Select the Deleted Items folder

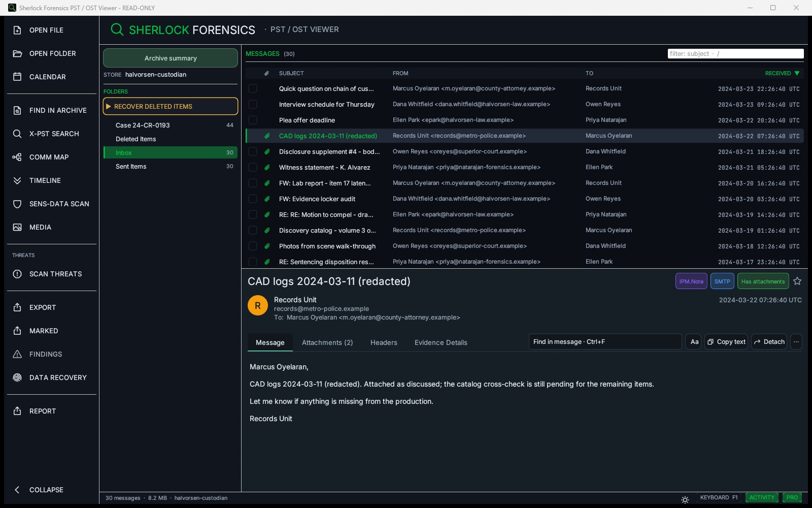click(x=171, y=139)
